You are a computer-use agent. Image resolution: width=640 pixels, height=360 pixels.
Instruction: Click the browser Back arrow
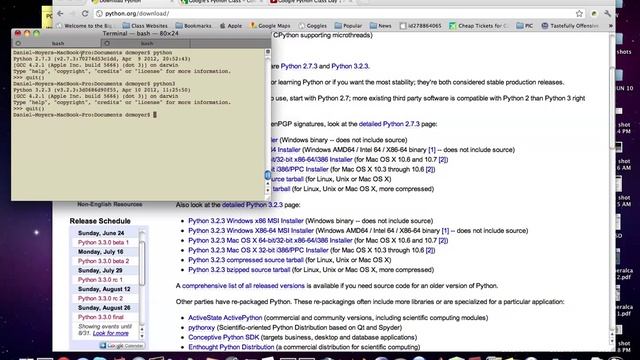coord(60,13)
